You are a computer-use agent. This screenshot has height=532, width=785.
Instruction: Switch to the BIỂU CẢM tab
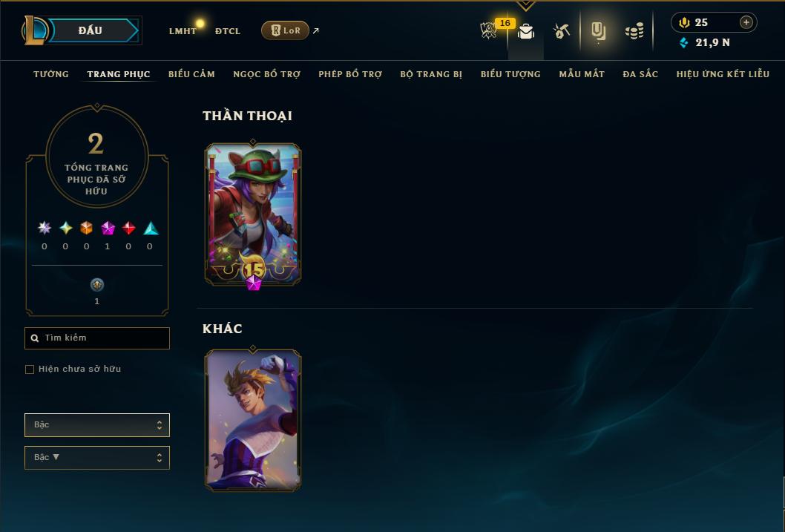click(x=191, y=74)
